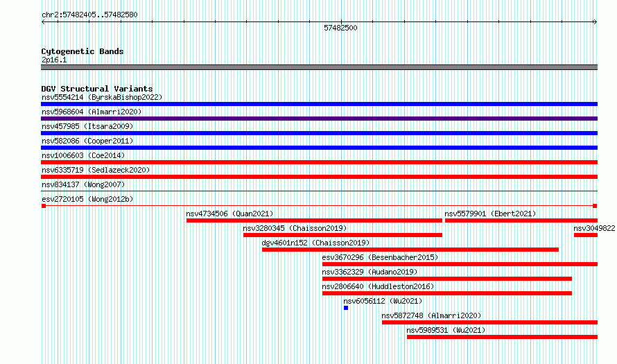Image resolution: width=617 pixels, height=364 pixels.
Task: Click the thin blue nsv834137 line
Action: pyautogui.click(x=319, y=191)
